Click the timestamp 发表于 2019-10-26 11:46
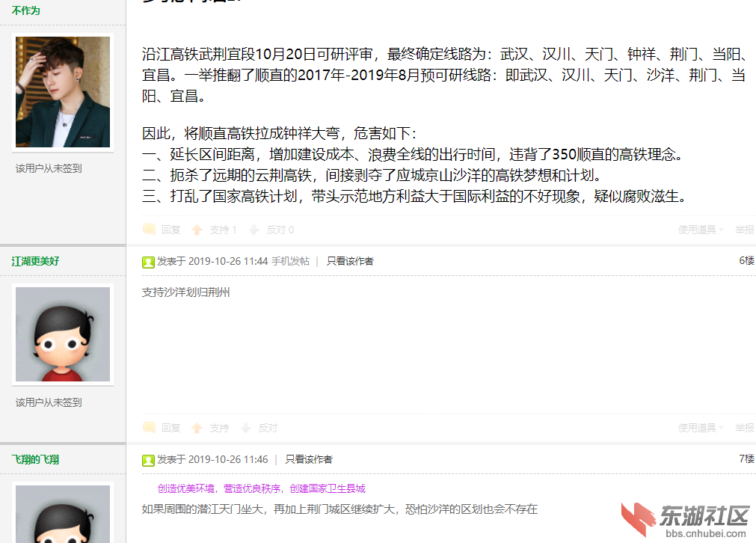 pos(212,459)
